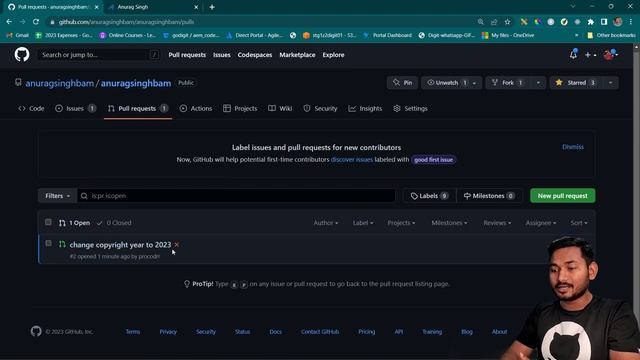
Task: Open the Labels button
Action: pyautogui.click(x=429, y=196)
